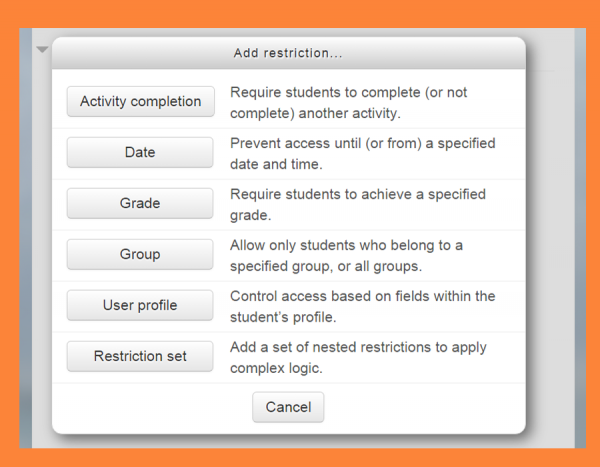This screenshot has height=467, width=600.
Task: Click the 'Prevent access until' date description
Action: coord(362,153)
